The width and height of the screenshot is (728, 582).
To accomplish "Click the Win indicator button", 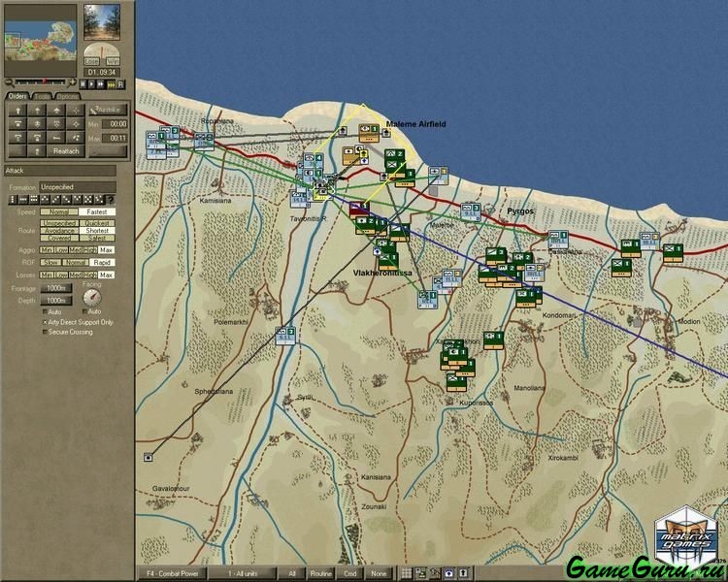I will (x=113, y=61).
